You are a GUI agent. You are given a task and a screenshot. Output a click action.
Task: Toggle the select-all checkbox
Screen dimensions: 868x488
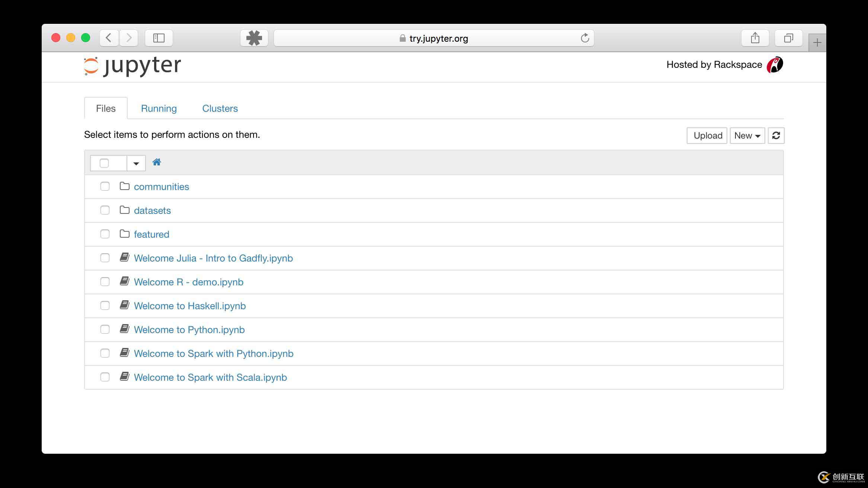click(104, 163)
